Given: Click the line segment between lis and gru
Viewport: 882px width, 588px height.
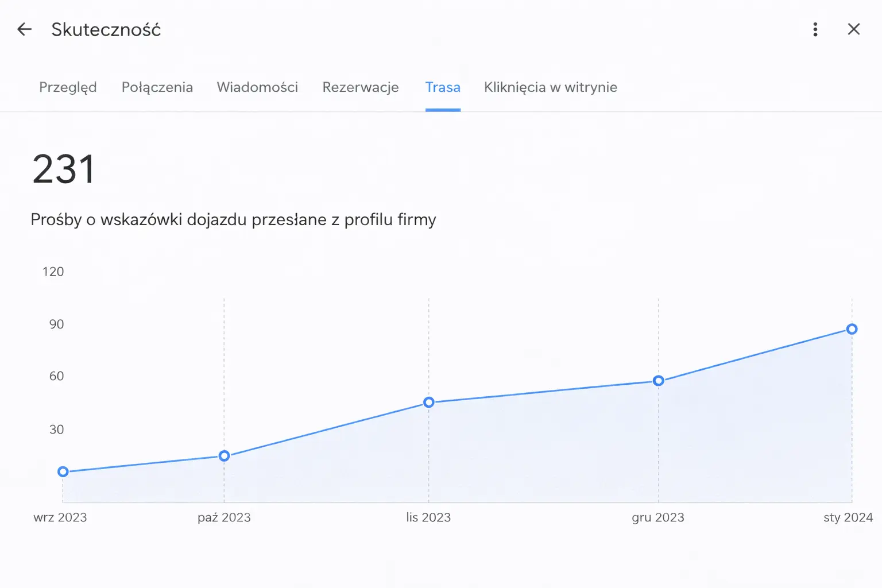Looking at the screenshot, I should coord(543,392).
